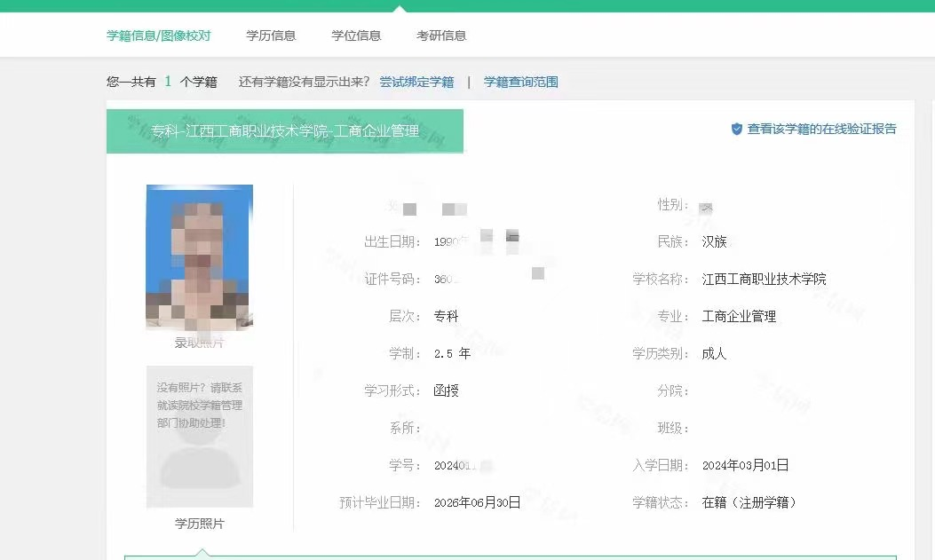Click the 学历照片 placeholder box
The image size is (935, 560).
[200, 437]
